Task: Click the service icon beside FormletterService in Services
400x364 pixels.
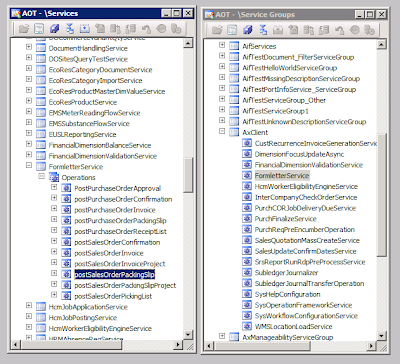Action: 41,167
